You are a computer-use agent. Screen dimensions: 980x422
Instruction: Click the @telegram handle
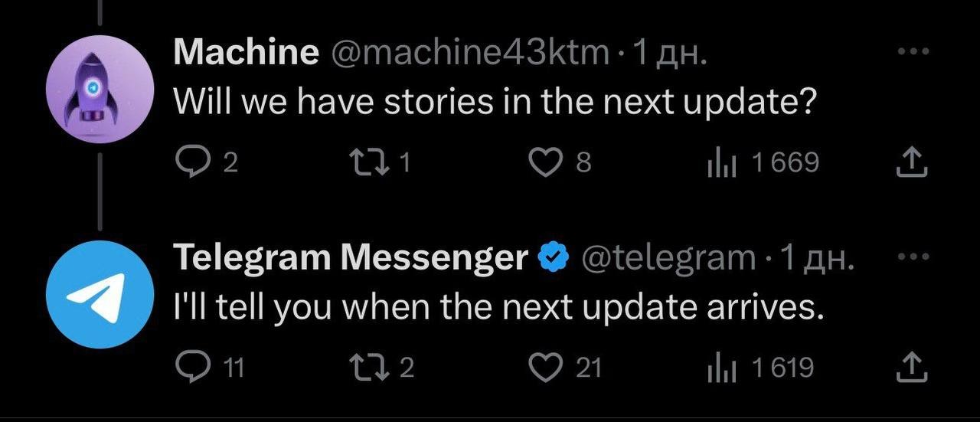(x=668, y=258)
